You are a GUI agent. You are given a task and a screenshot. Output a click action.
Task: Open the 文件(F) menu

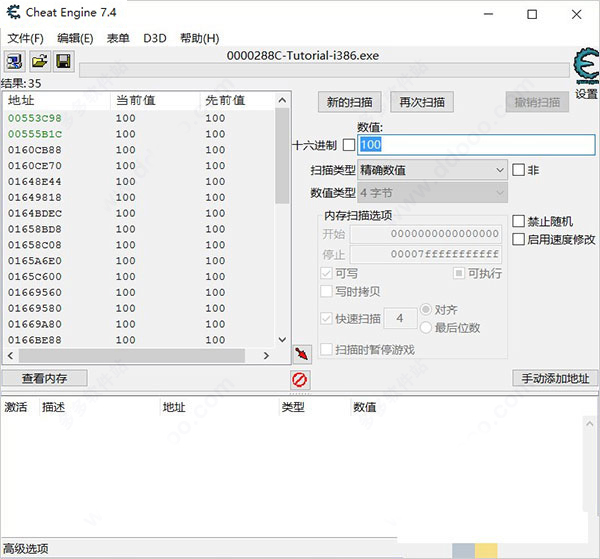coord(26,38)
